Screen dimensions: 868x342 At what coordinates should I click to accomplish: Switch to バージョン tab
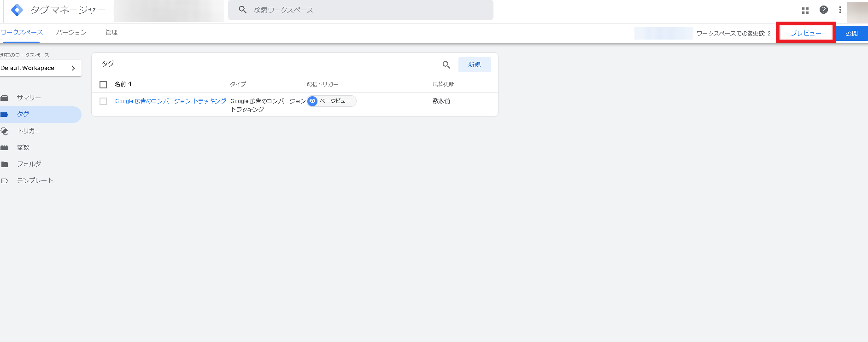[71, 32]
